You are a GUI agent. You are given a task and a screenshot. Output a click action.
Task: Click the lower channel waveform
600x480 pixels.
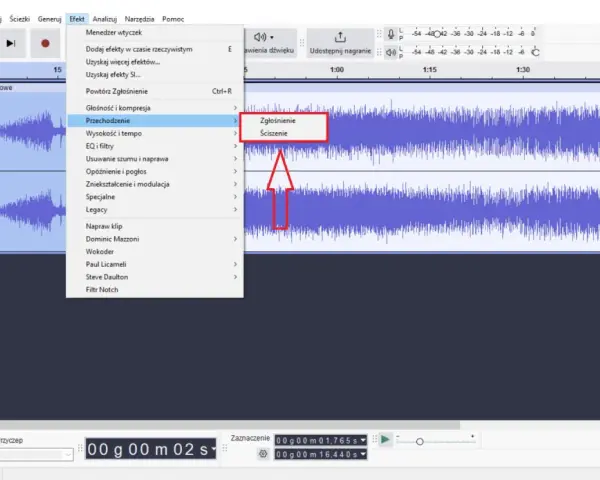[x=421, y=212]
